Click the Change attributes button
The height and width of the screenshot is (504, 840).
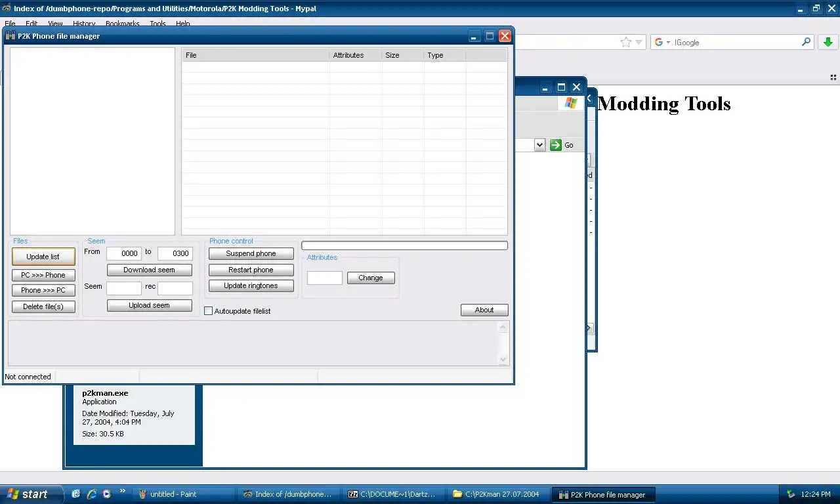pyautogui.click(x=371, y=278)
